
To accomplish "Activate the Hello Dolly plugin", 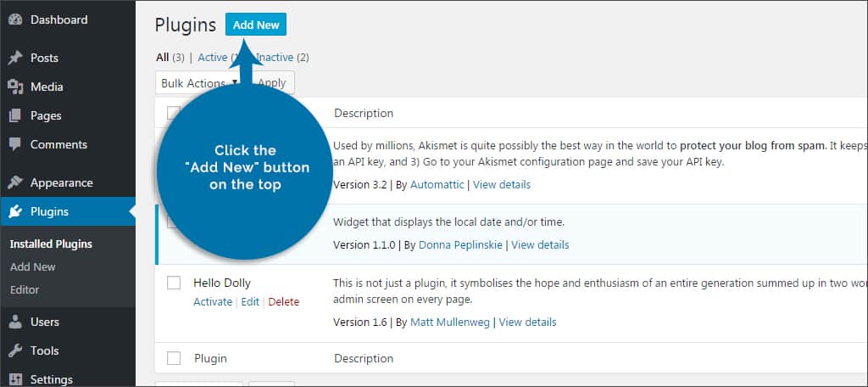I will tap(213, 302).
